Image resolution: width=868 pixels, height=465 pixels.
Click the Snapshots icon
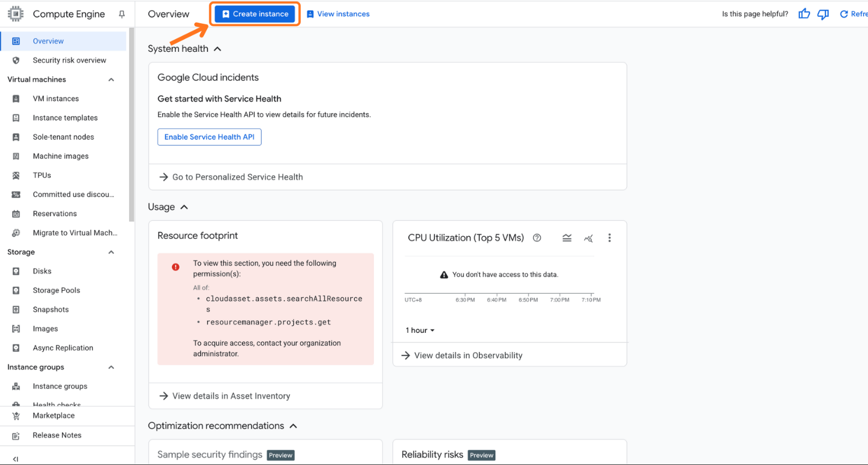click(x=16, y=310)
